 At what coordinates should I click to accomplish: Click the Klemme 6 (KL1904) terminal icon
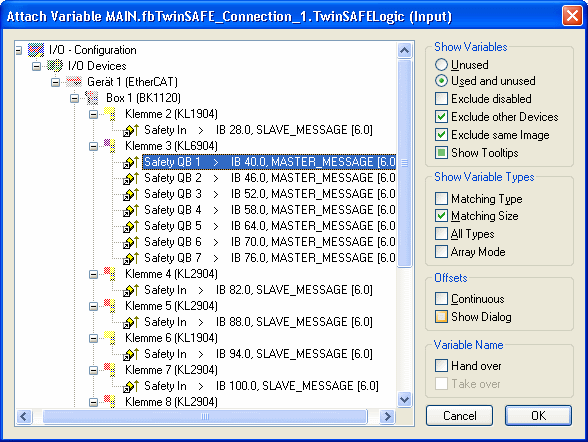pos(110,338)
